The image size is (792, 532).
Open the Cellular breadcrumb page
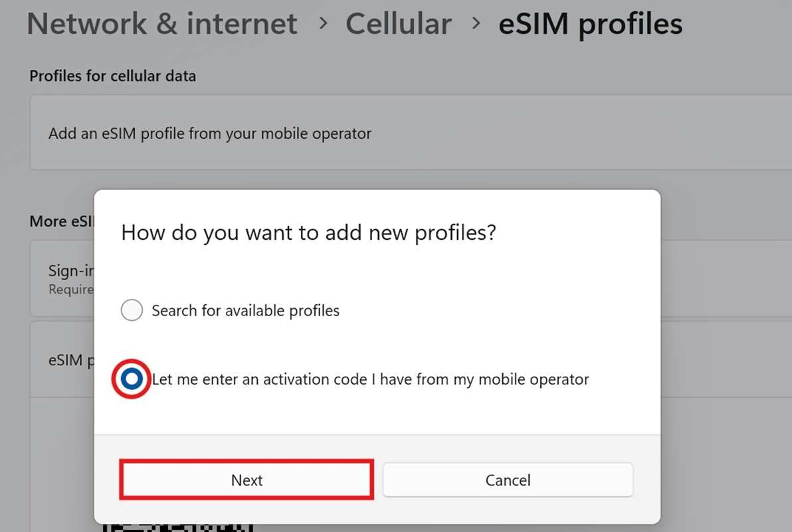[x=399, y=24]
